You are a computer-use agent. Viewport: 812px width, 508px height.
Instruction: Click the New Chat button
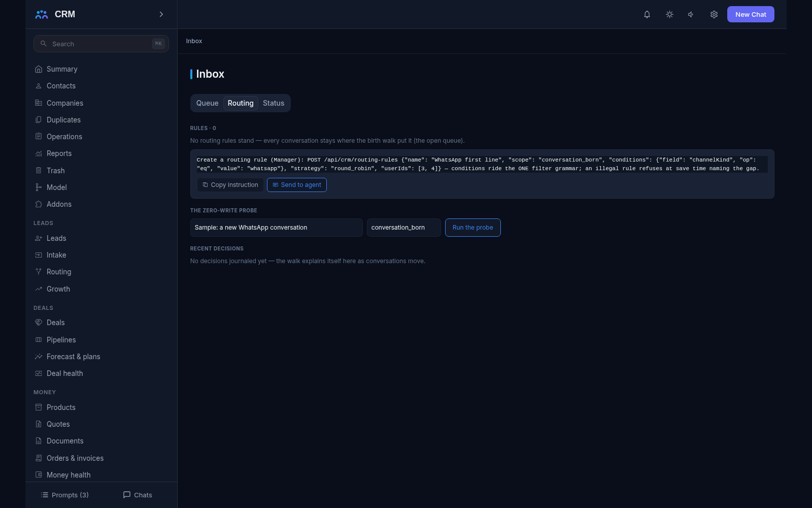click(751, 14)
